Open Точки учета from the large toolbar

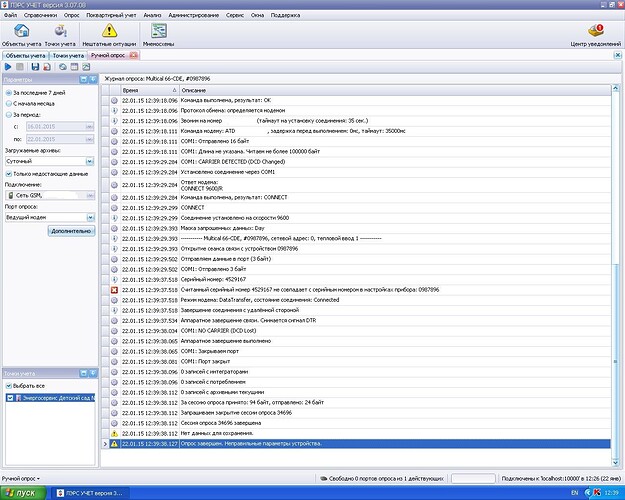click(60, 35)
